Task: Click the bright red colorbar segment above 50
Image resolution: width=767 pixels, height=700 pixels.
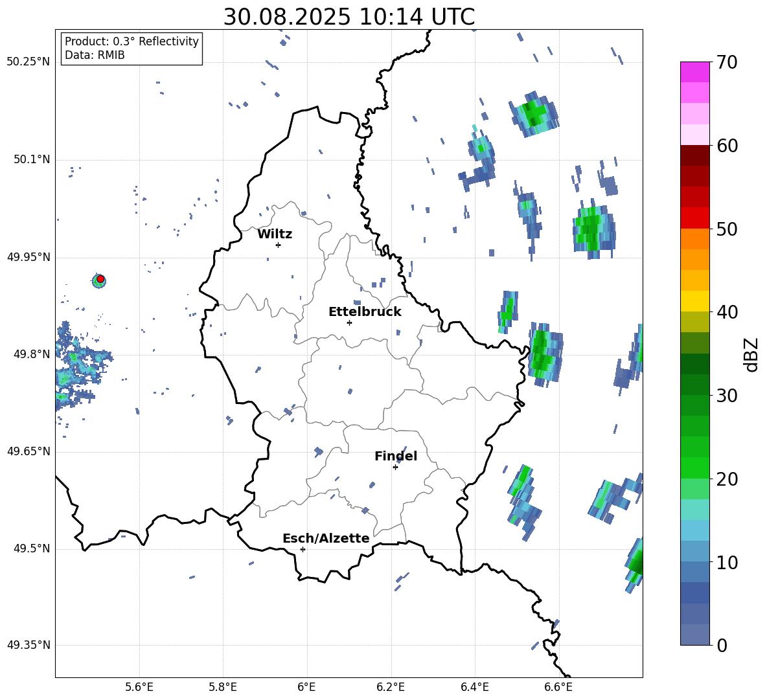Action: [x=694, y=218]
